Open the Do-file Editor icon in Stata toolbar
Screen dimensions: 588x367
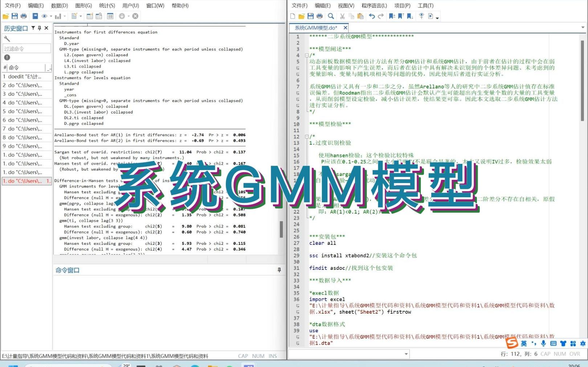[74, 16]
